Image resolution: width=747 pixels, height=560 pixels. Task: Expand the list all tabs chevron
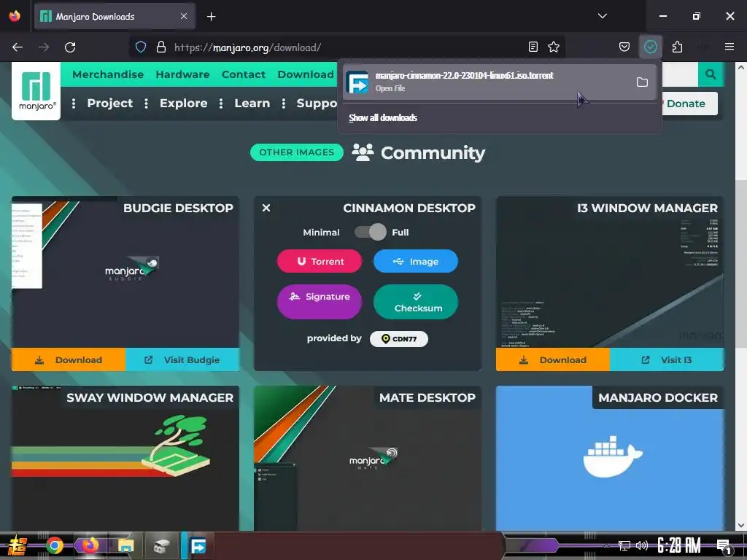[602, 16]
